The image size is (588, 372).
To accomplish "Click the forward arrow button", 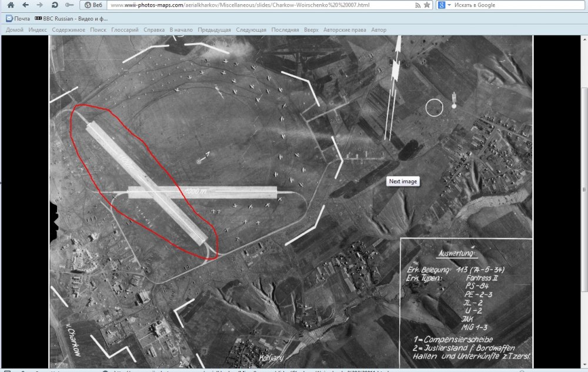I will tap(39, 5).
